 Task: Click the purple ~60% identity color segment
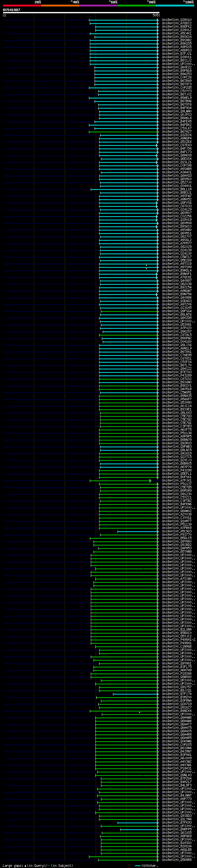(x=99, y=6)
